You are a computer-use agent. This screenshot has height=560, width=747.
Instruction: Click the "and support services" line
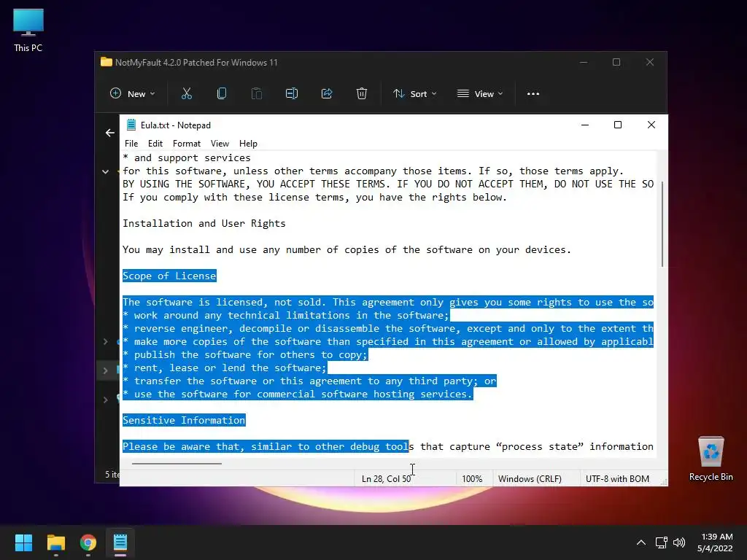[x=186, y=157]
